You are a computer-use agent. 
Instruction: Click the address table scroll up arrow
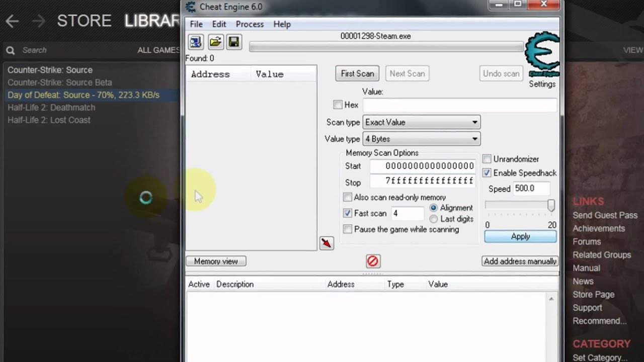(551, 299)
